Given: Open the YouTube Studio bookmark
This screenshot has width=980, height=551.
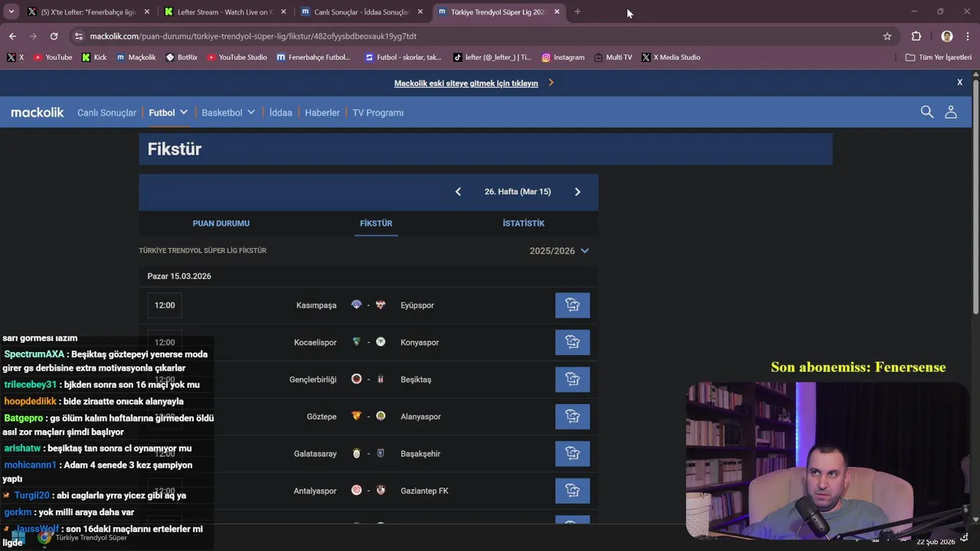Looking at the screenshot, I should pos(237,57).
